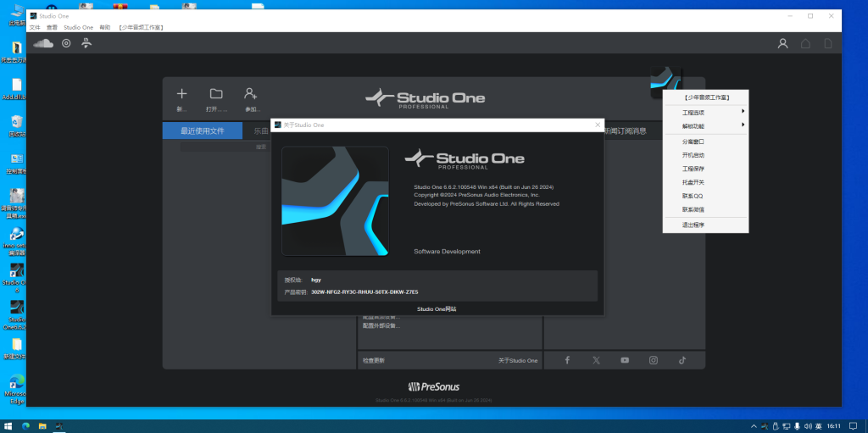Viewport: 868px width, 433px height.
Task: Click the open folder icon on start page
Action: pyautogui.click(x=216, y=93)
